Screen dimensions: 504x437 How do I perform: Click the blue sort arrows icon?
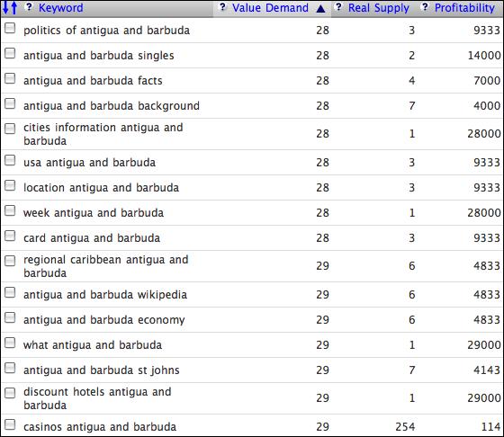click(9, 8)
